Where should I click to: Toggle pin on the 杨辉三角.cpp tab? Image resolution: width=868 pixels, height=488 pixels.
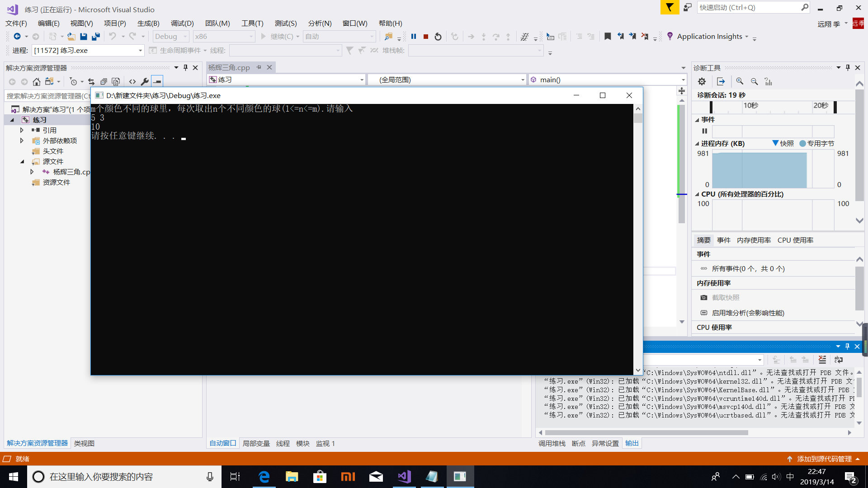(259, 67)
